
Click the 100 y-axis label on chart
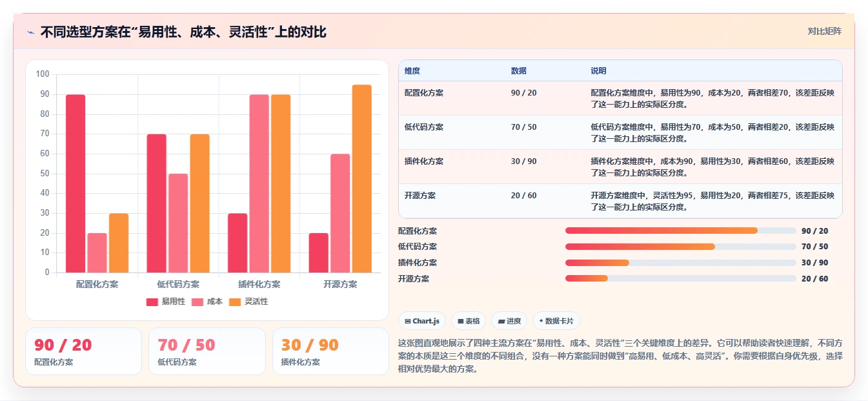coord(43,74)
